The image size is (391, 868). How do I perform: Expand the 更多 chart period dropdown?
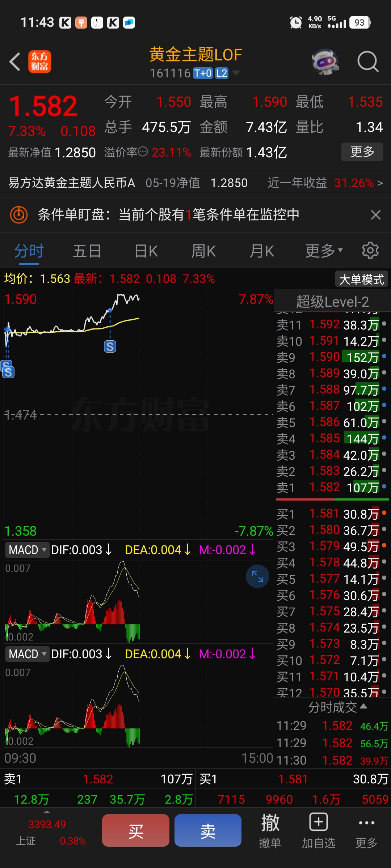[324, 251]
